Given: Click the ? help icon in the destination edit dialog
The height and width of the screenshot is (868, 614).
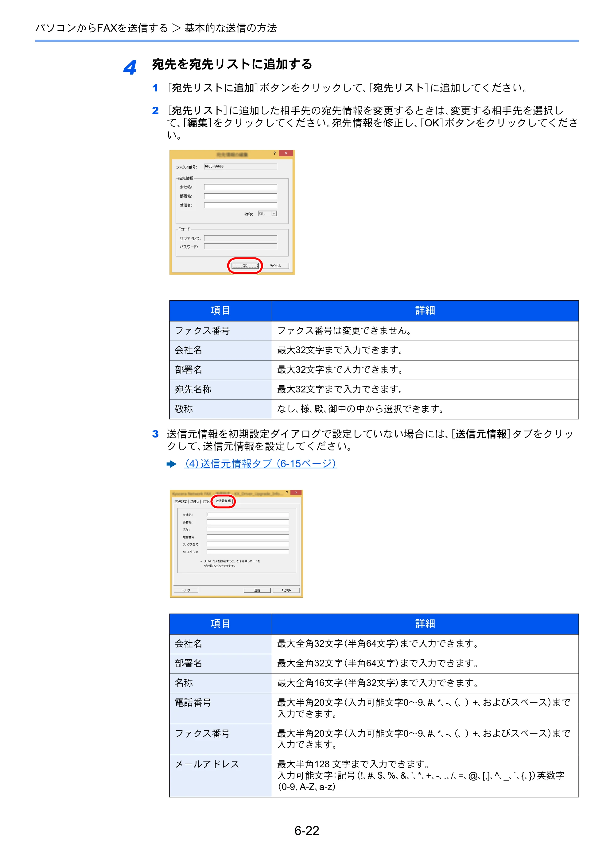Looking at the screenshot, I should pyautogui.click(x=275, y=153).
